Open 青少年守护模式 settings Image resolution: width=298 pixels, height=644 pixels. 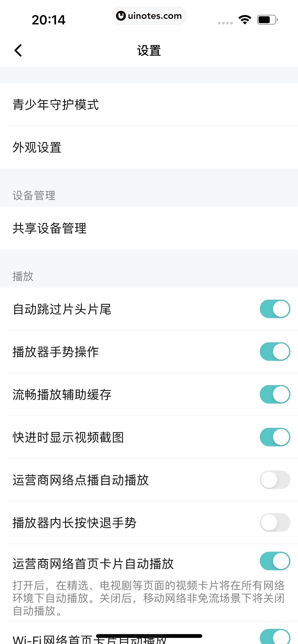[x=149, y=105]
